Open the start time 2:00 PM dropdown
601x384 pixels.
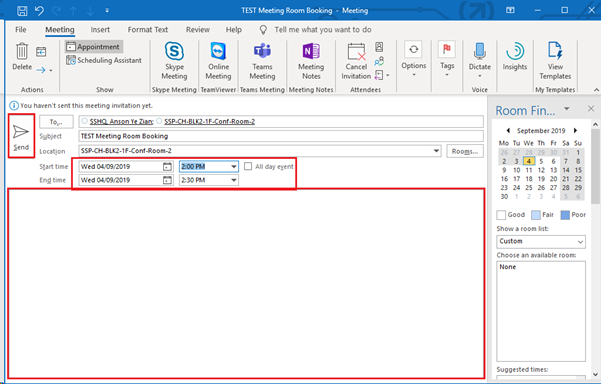coord(233,167)
